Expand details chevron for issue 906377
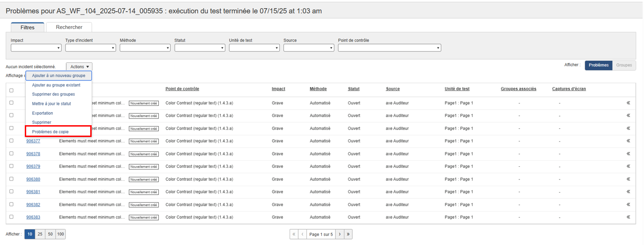 click(x=628, y=141)
